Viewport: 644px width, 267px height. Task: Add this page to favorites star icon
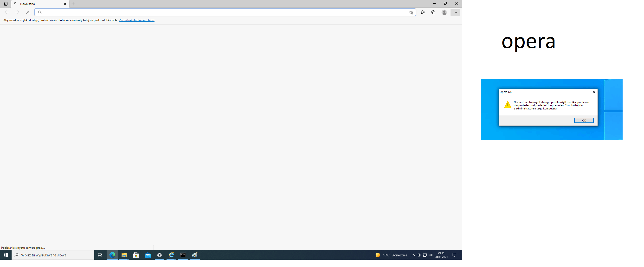411,12
